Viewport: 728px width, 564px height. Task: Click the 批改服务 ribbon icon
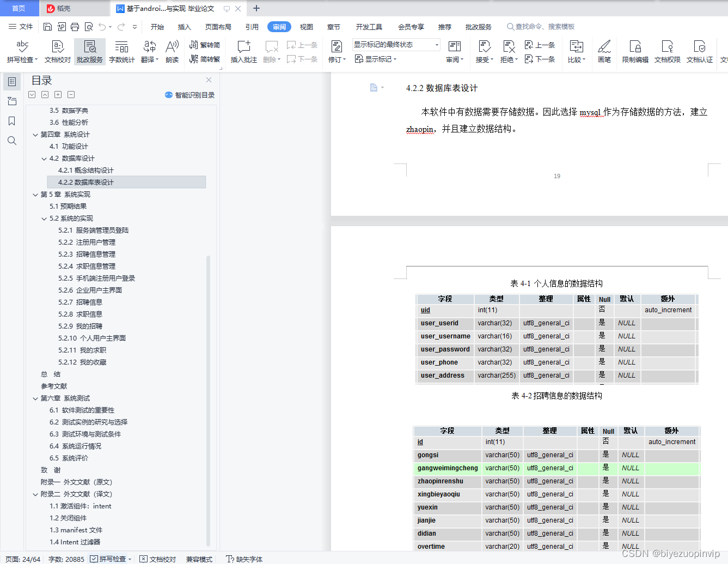[90, 52]
